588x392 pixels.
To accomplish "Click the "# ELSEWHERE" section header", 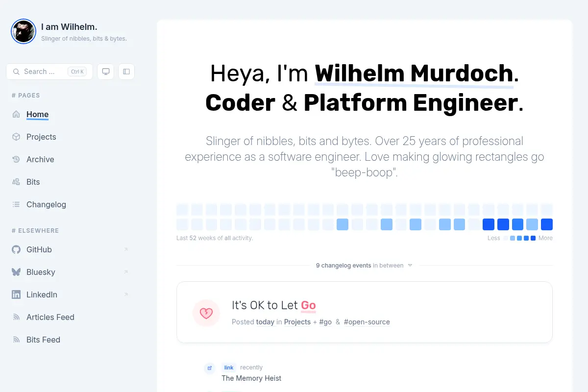I will click(x=35, y=231).
